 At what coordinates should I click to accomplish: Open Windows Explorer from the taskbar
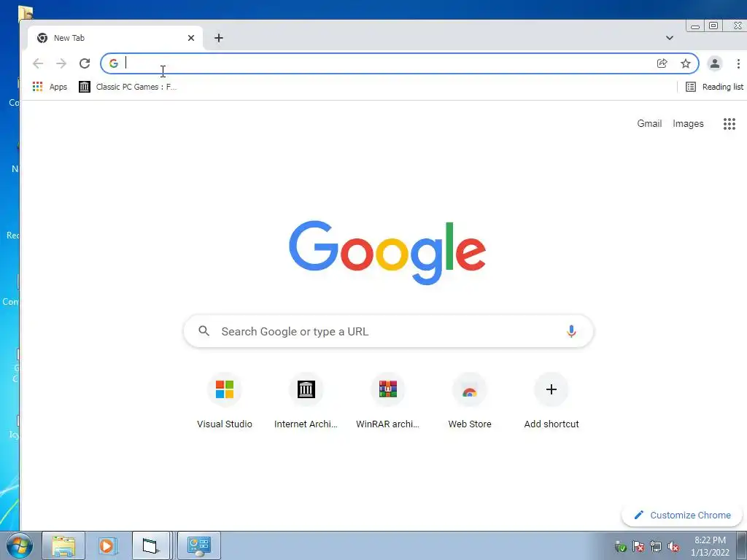click(x=63, y=545)
